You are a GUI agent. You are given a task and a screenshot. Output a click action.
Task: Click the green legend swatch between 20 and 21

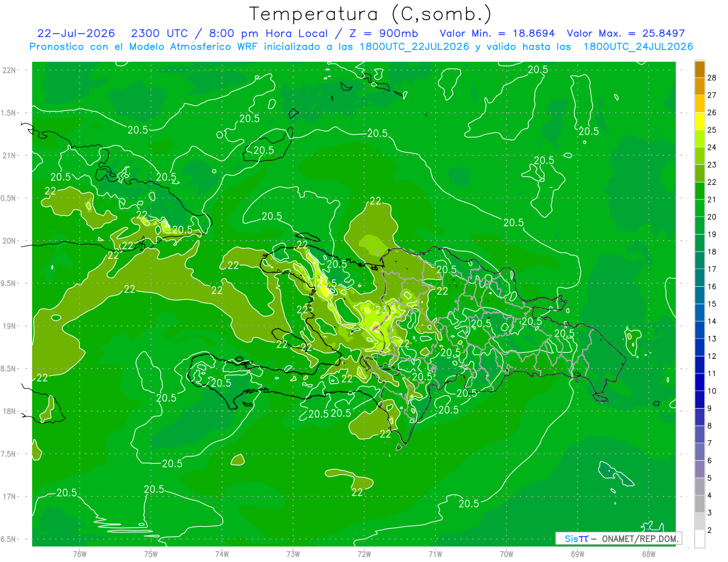point(699,209)
